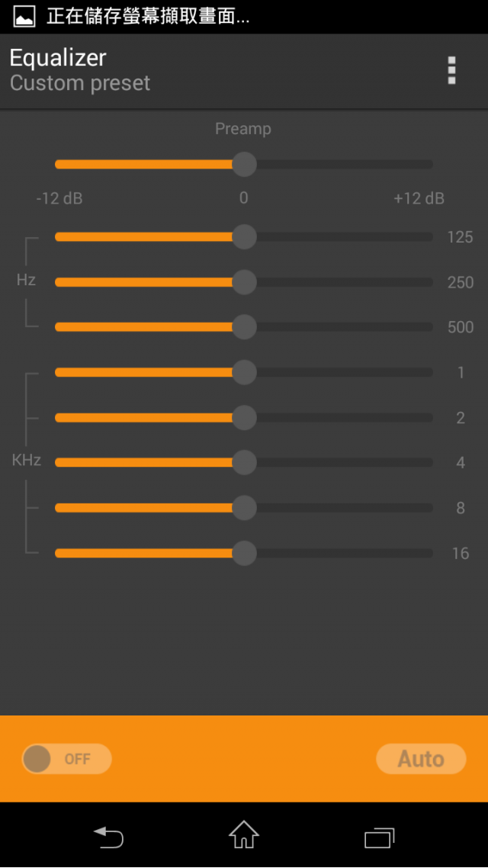Click the 16 KHz band slider knob
The width and height of the screenshot is (488, 868).
point(243,553)
